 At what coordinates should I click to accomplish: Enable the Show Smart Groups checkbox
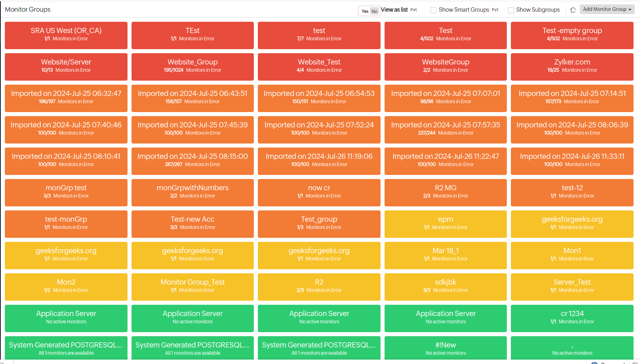click(x=433, y=10)
